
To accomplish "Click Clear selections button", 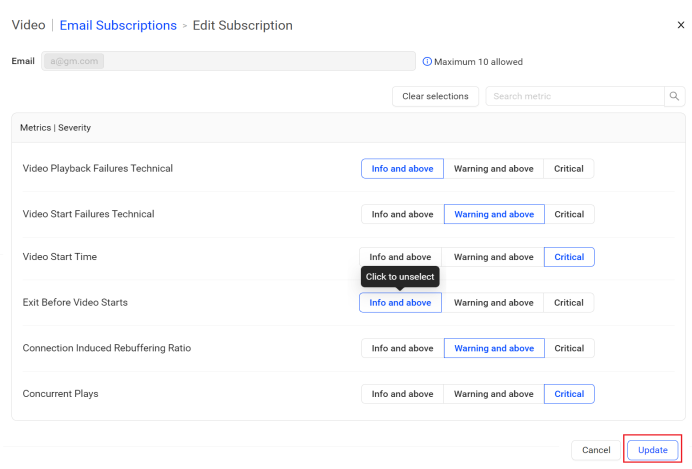I will coord(435,96).
